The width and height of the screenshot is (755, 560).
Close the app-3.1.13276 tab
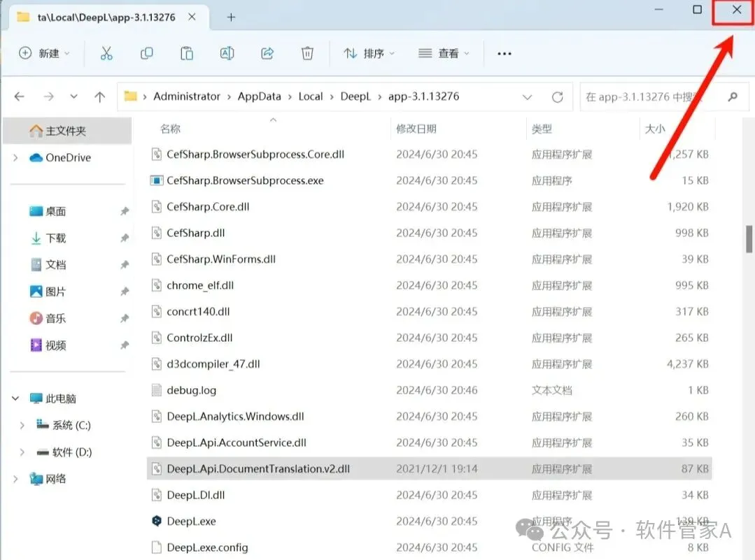pos(192,17)
